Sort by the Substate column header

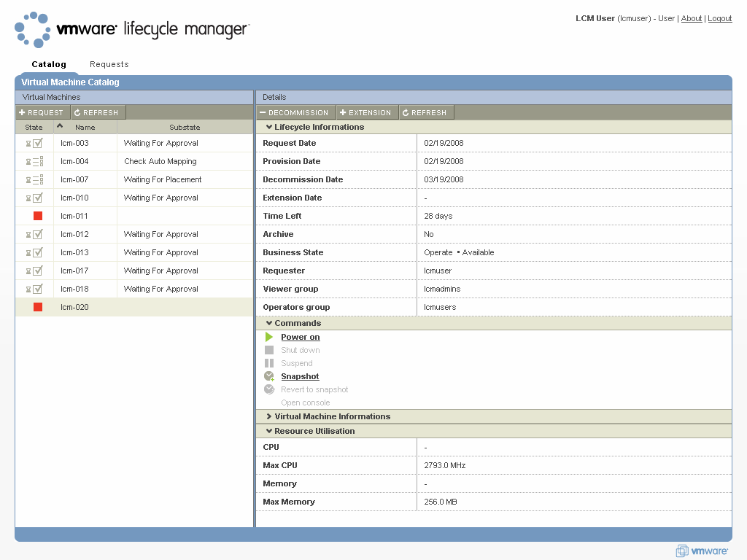pos(185,127)
